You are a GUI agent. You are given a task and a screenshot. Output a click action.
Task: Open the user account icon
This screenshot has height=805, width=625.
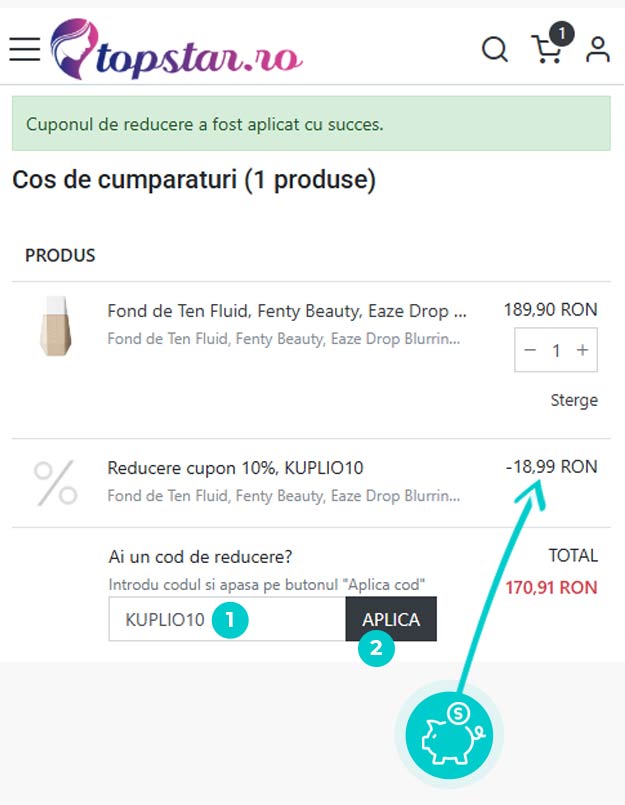pyautogui.click(x=598, y=49)
